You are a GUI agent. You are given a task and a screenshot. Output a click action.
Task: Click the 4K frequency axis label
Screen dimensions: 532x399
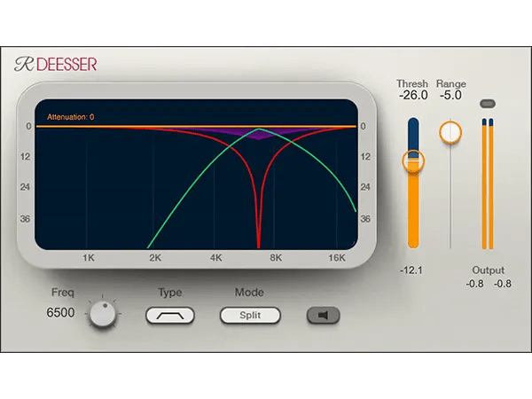(215, 258)
